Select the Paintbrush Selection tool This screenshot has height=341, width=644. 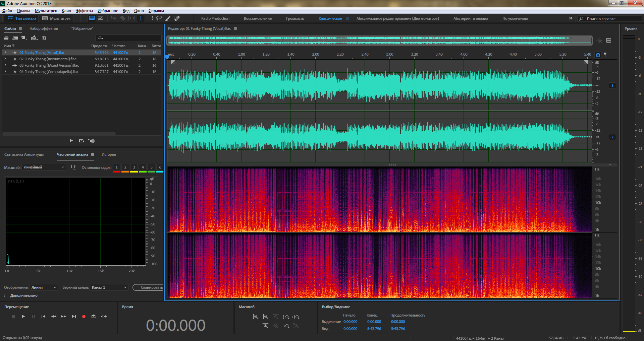168,18
